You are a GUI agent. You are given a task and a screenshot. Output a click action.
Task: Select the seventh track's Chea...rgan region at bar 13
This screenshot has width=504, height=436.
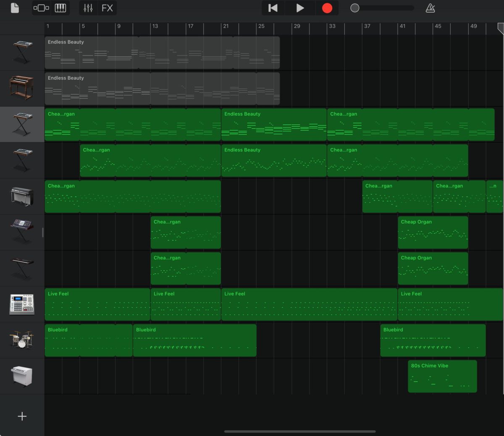tap(186, 269)
